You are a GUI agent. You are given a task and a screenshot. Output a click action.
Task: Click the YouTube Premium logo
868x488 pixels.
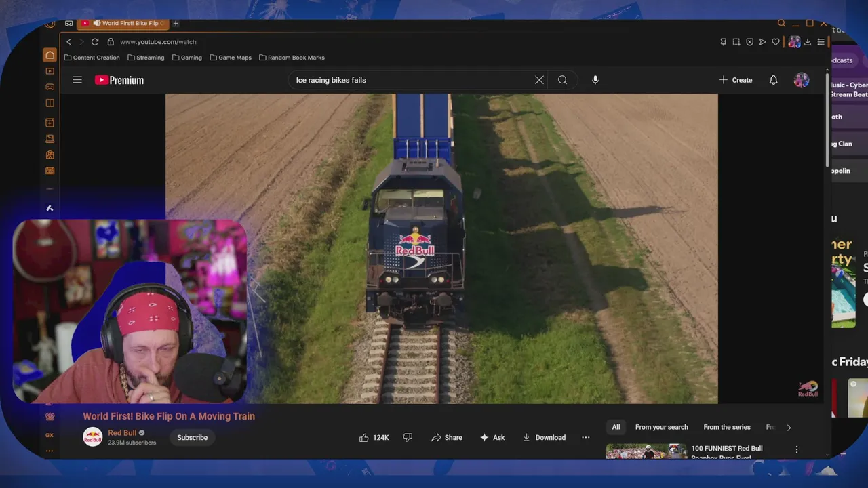tap(119, 80)
